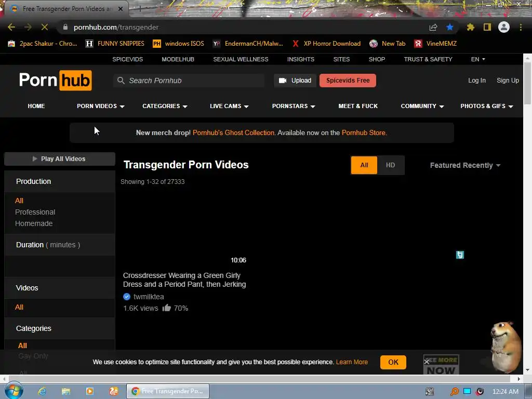Close the current browser tab

121,9
